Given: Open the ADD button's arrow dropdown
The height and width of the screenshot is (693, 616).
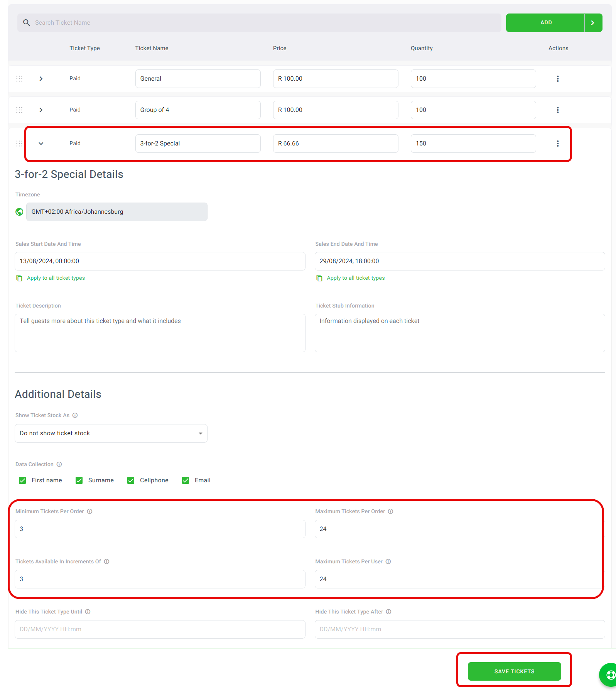Looking at the screenshot, I should pyautogui.click(x=593, y=23).
